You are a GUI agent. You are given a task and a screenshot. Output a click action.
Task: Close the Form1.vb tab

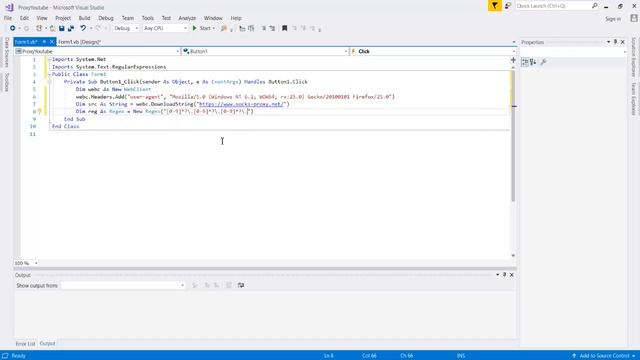(51, 42)
